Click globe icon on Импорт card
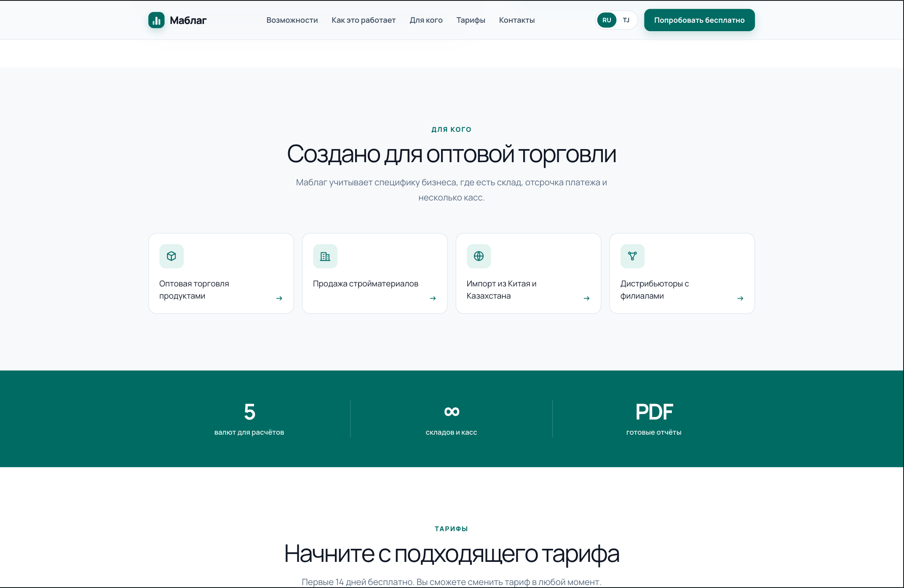Screen dimensions: 904x588 [479, 256]
